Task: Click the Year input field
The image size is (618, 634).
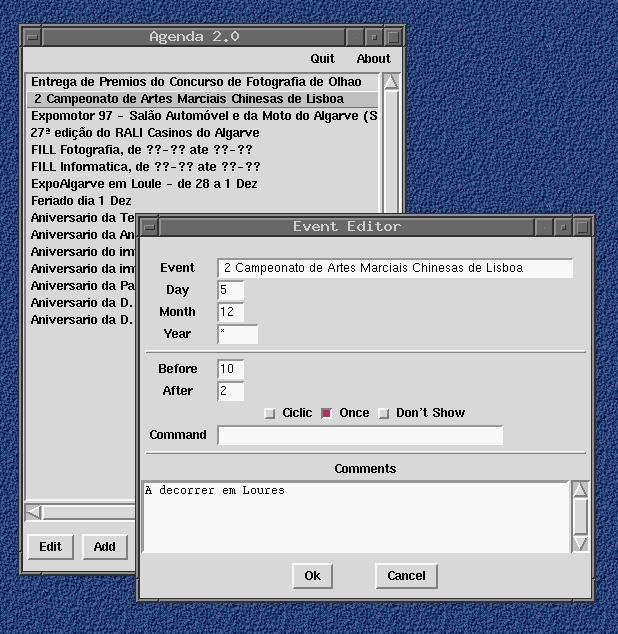Action: [x=237, y=334]
